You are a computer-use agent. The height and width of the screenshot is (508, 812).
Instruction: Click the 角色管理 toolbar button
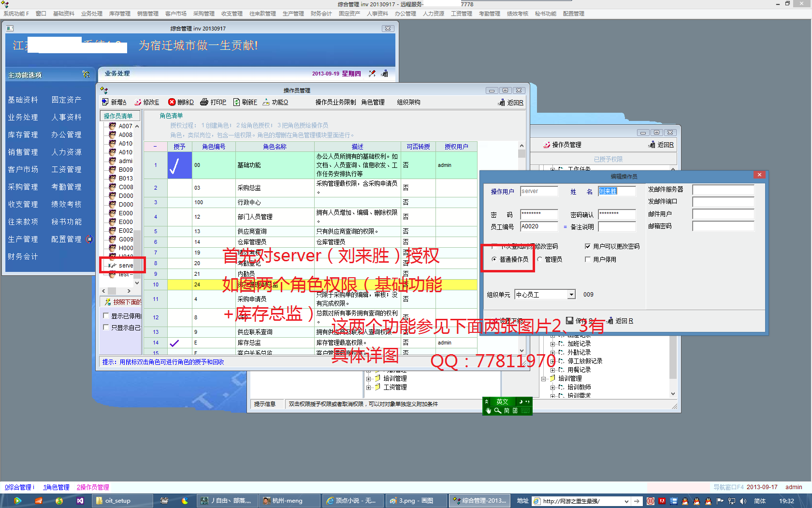[x=373, y=102]
